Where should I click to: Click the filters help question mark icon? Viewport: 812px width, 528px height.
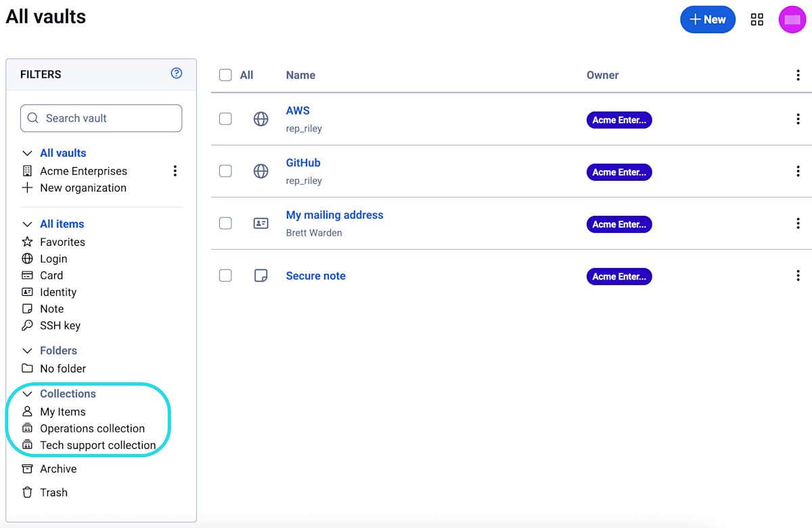coord(177,74)
